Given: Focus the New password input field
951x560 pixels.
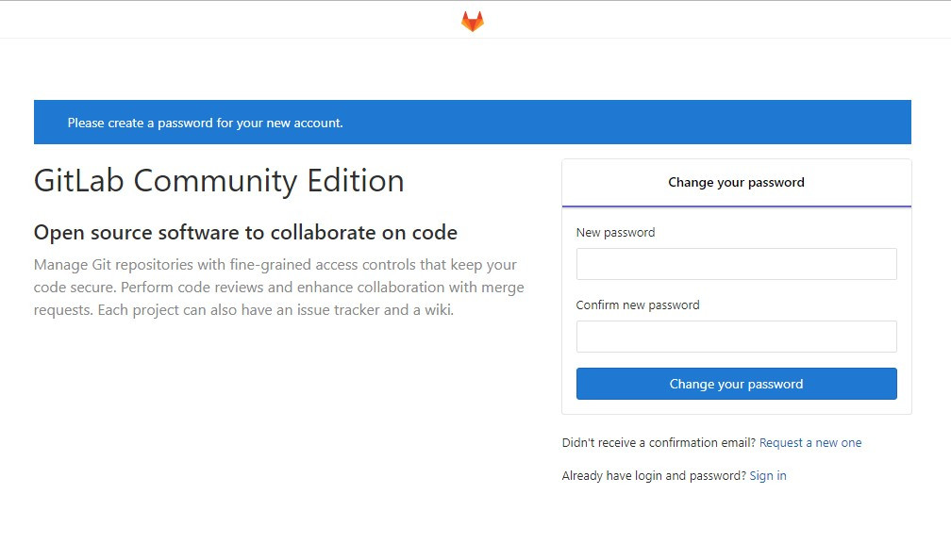Looking at the screenshot, I should [736, 264].
